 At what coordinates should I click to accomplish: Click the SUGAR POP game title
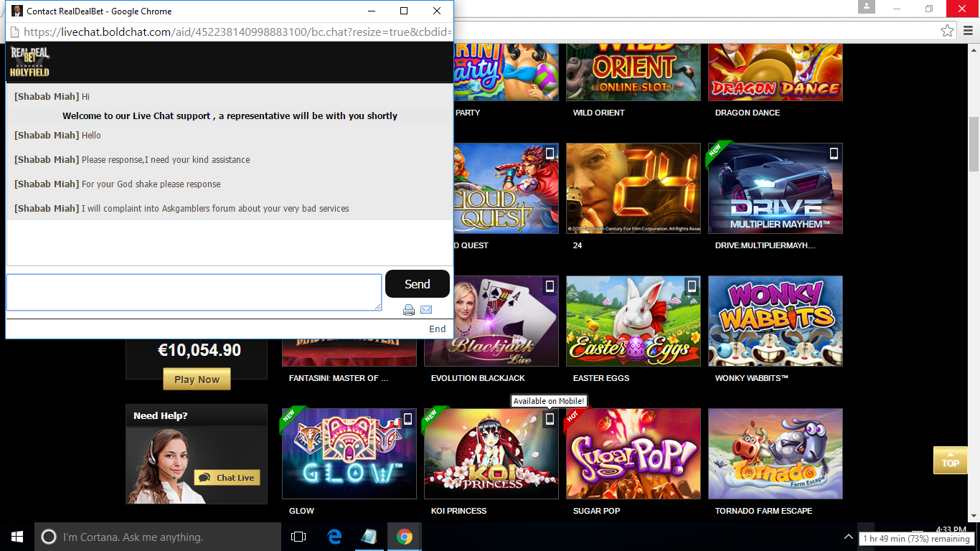(597, 511)
